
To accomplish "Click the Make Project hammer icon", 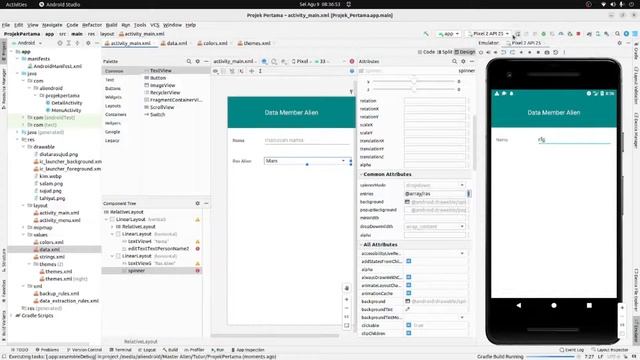I will (x=426, y=34).
